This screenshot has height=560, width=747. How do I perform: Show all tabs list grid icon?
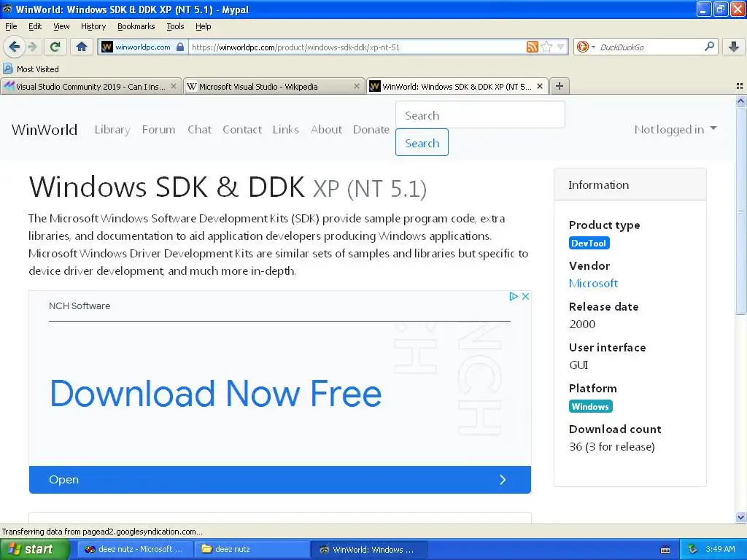click(x=740, y=86)
